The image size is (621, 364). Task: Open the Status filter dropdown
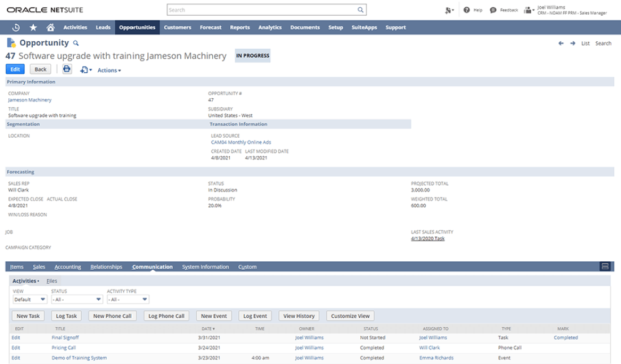point(76,300)
